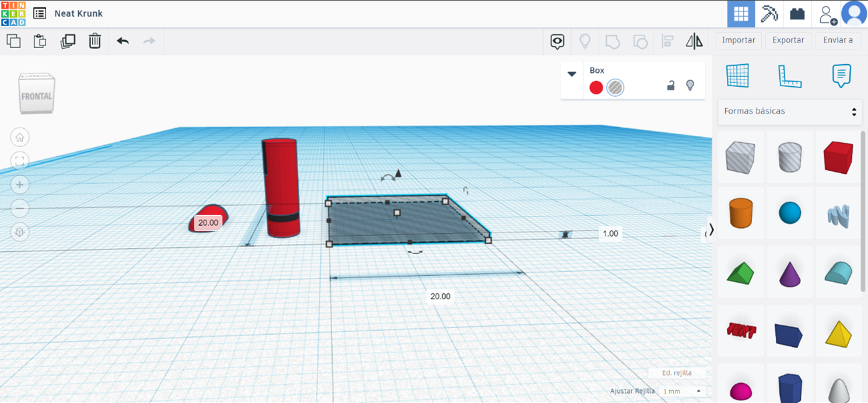
Task: Click the 20.00 width input field
Action: pos(438,295)
